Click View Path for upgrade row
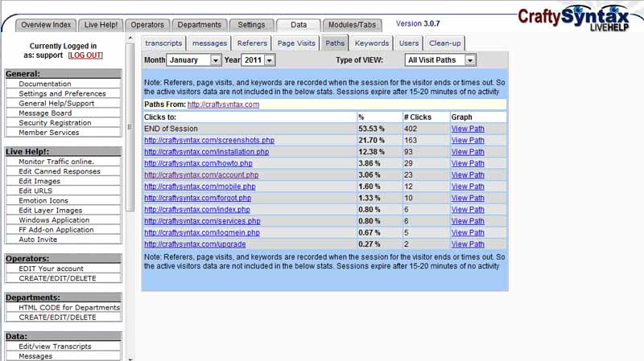Image resolution: width=644 pixels, height=361 pixels. click(468, 244)
